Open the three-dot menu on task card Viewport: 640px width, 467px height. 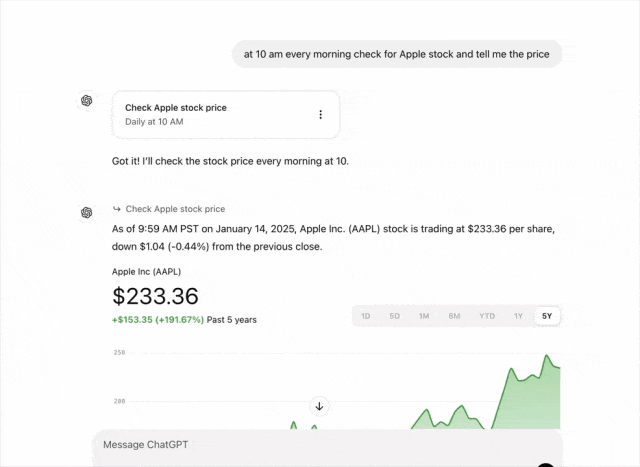click(320, 115)
